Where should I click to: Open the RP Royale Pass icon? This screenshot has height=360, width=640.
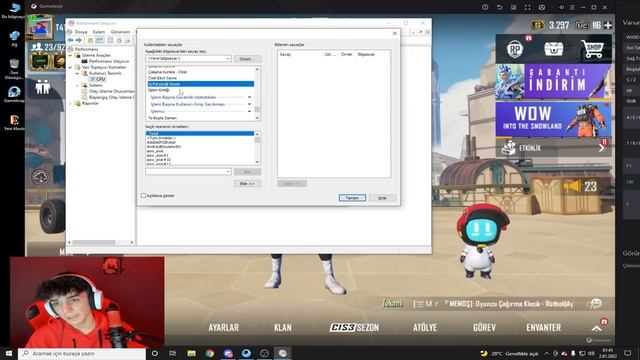pyautogui.click(x=515, y=49)
